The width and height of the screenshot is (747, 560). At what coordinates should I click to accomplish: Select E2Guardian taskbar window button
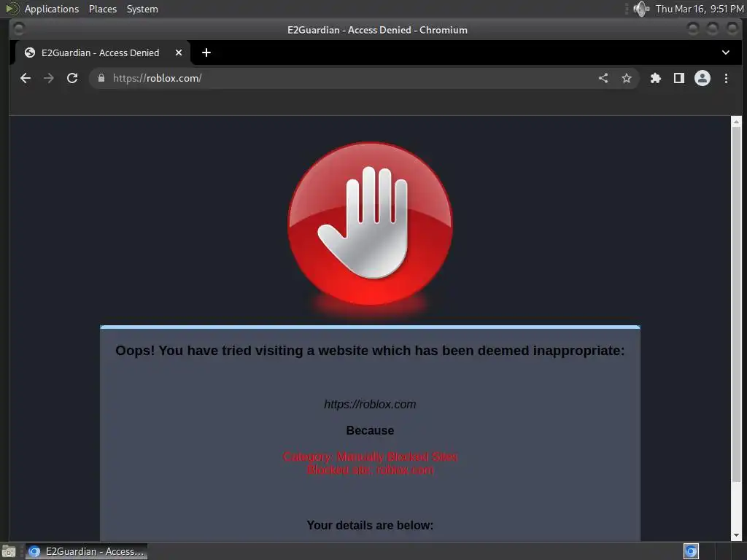86,551
